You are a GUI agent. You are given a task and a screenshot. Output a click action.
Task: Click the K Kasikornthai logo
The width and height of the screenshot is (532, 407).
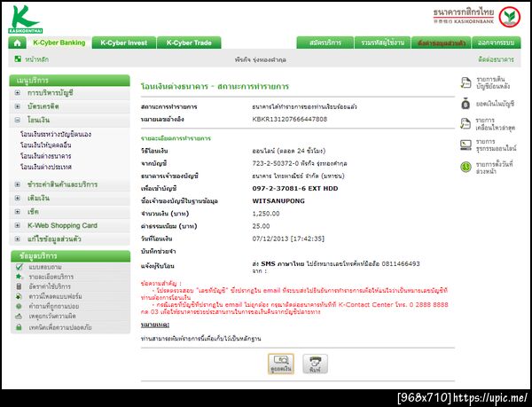pos(25,20)
